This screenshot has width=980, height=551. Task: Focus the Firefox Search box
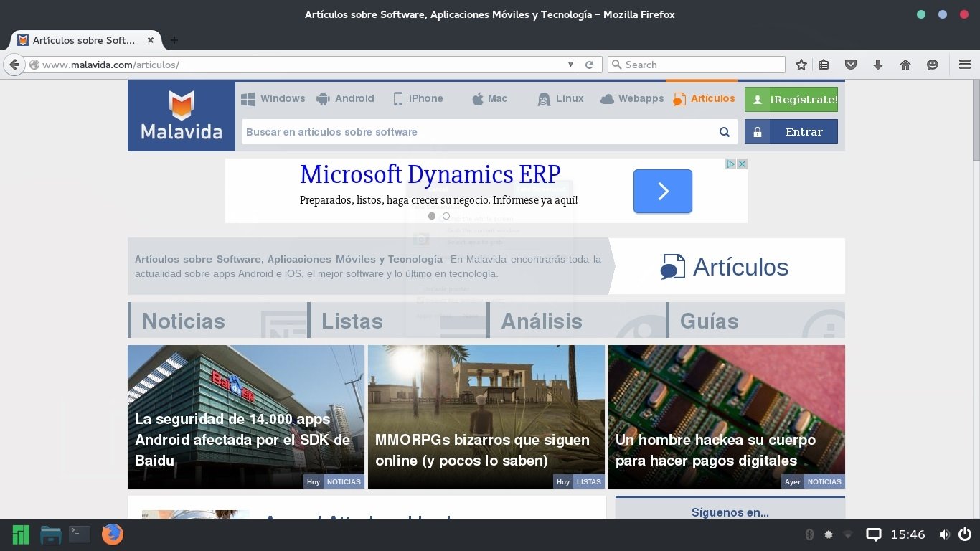(x=697, y=65)
